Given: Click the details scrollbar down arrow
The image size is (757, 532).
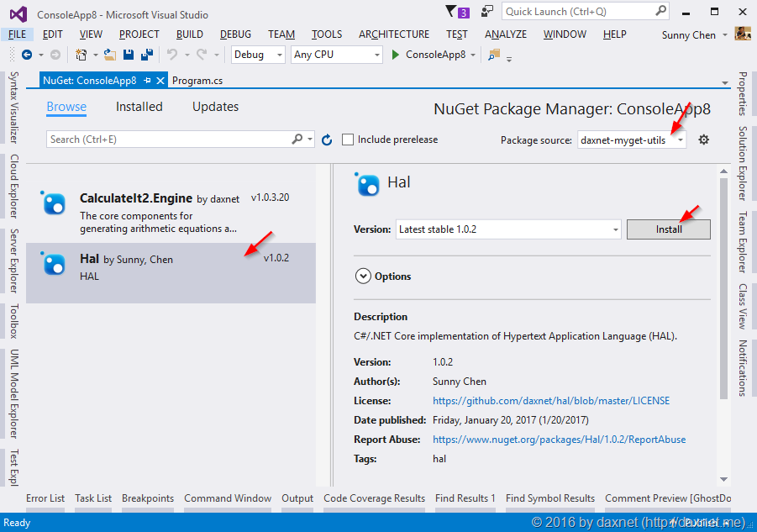Looking at the screenshot, I should [723, 479].
